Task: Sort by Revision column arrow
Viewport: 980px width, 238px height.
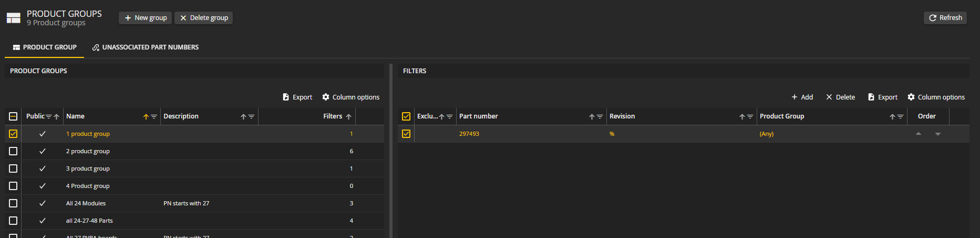Action: point(742,117)
